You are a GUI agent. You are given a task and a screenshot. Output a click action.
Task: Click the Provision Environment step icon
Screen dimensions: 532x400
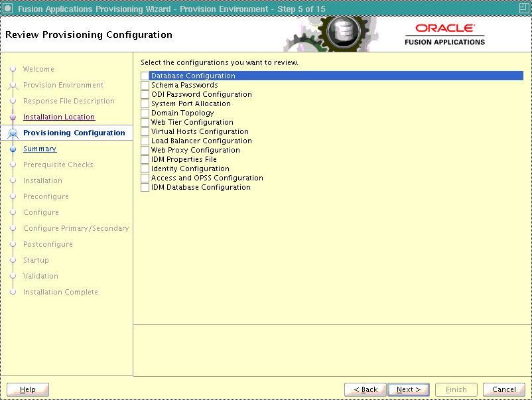13,86
